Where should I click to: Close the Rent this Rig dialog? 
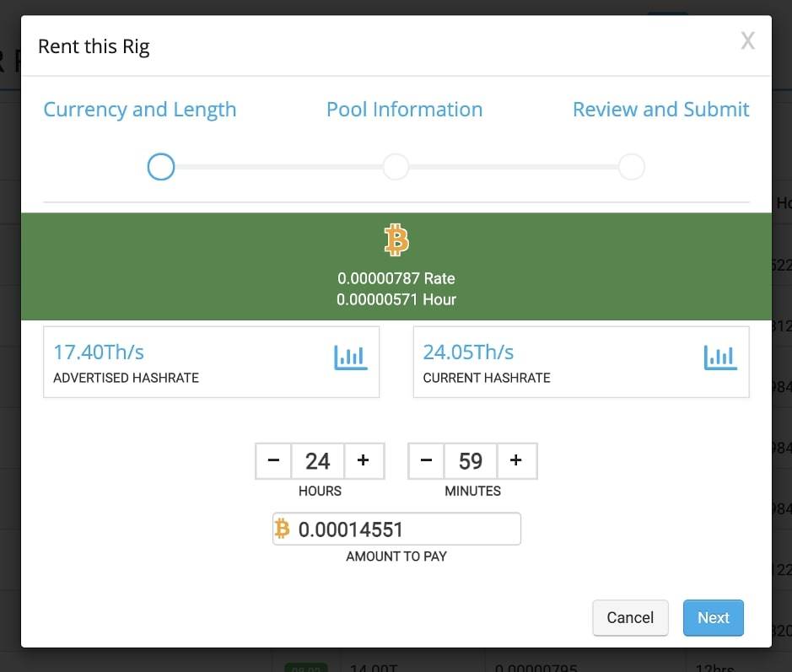point(747,41)
